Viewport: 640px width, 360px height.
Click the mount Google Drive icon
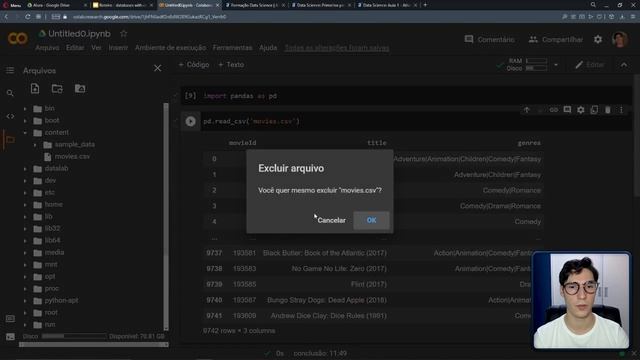(x=80, y=89)
